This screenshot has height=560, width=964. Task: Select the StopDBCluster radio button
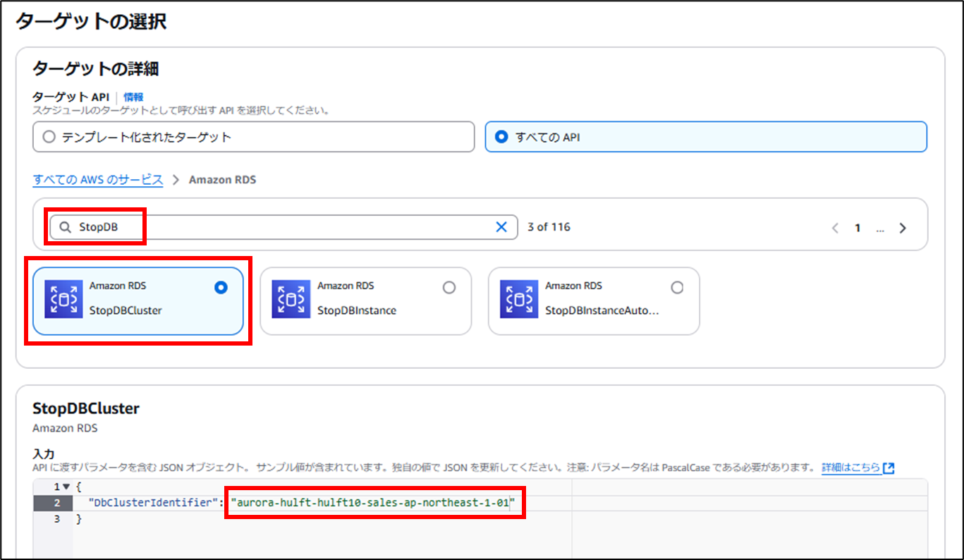tap(221, 288)
